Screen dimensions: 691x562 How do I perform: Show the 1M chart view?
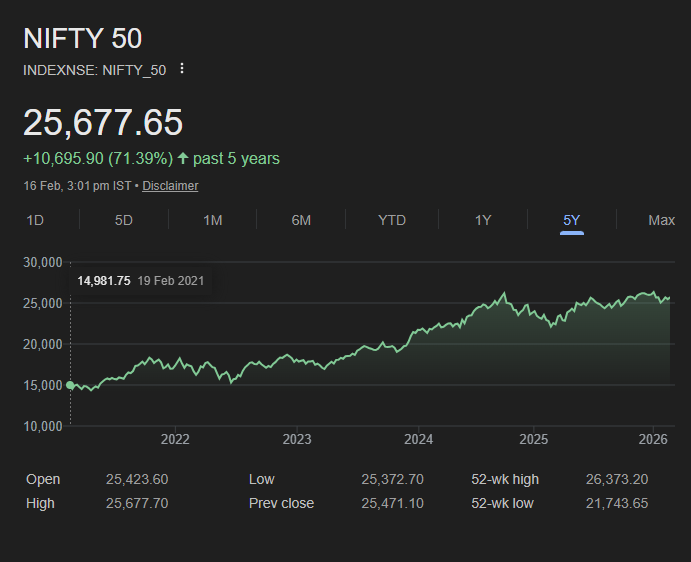(212, 220)
